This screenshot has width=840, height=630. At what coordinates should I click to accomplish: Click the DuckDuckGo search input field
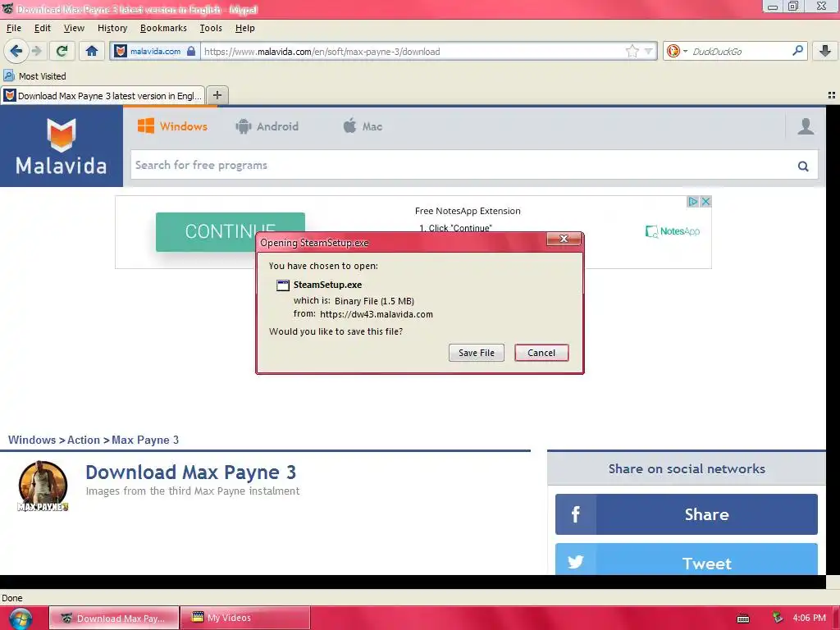(739, 52)
